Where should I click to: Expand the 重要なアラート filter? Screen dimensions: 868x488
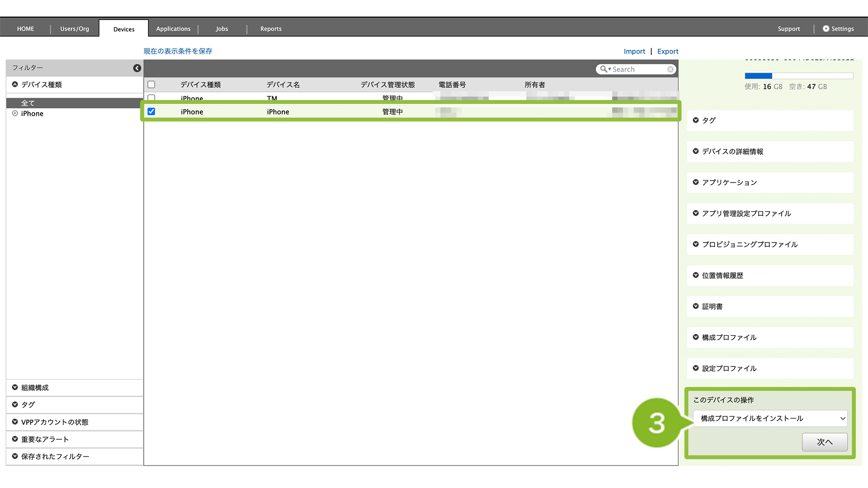click(x=15, y=439)
